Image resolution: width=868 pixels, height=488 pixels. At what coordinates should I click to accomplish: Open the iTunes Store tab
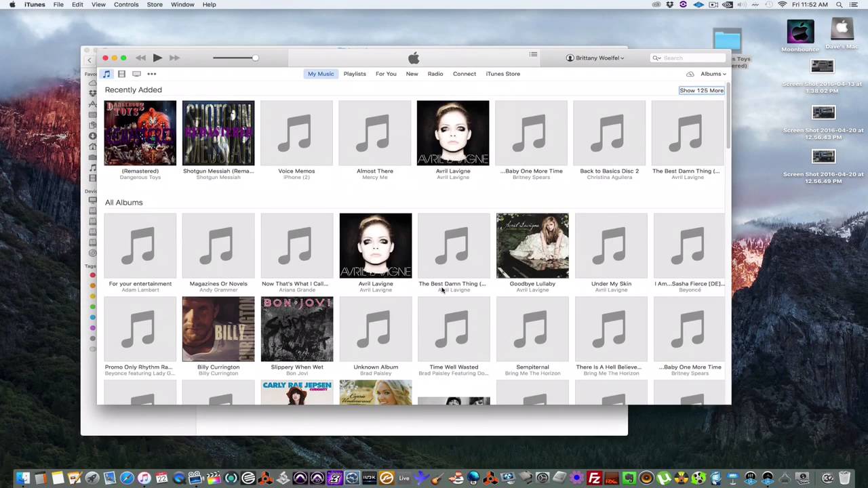[503, 74]
